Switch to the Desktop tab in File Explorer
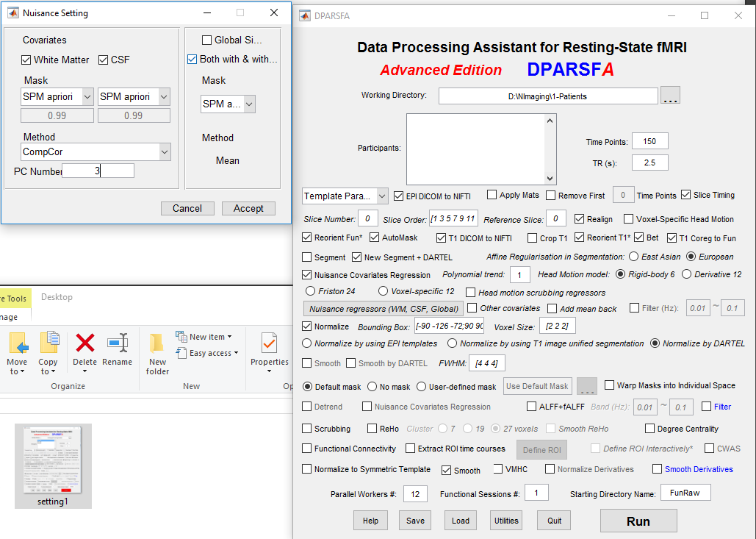The width and height of the screenshot is (756, 539). click(x=57, y=297)
